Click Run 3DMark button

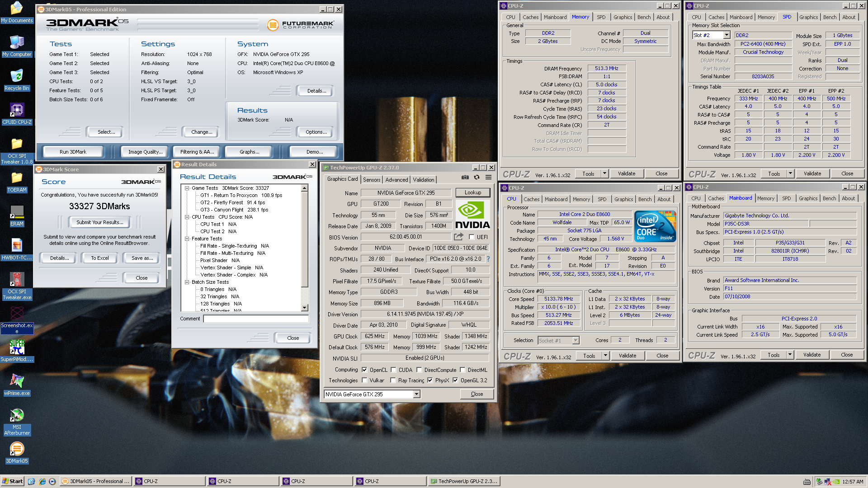pyautogui.click(x=73, y=152)
